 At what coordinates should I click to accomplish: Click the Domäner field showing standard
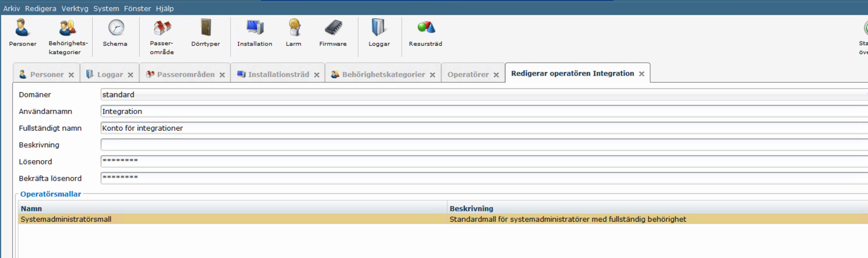484,95
